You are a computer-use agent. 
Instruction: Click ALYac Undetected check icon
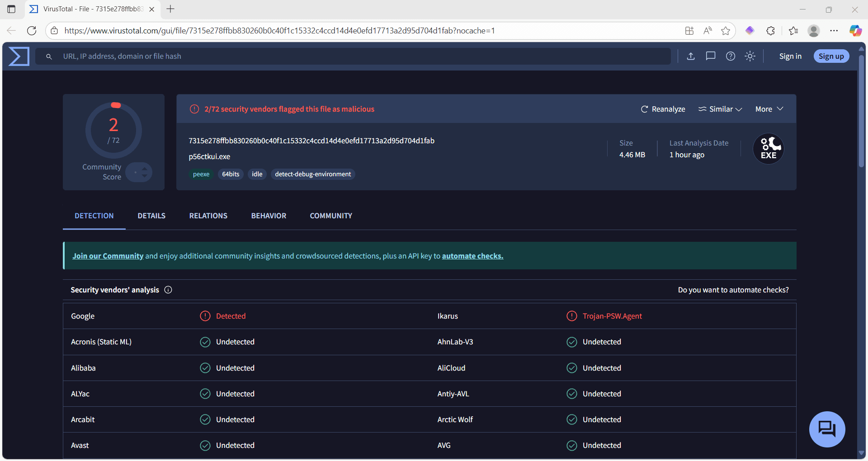pos(205,394)
